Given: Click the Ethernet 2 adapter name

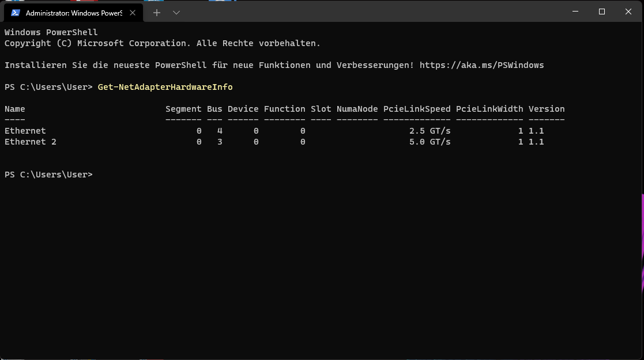Looking at the screenshot, I should click(31, 142).
